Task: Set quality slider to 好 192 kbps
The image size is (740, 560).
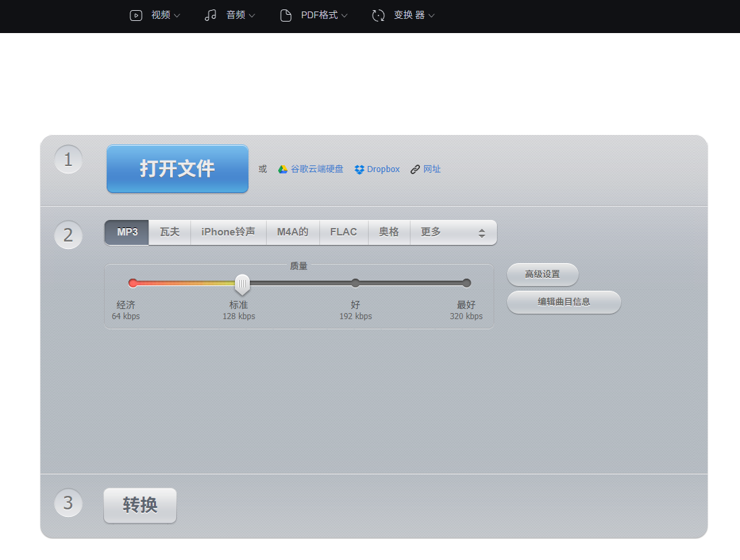Action: 355,283
